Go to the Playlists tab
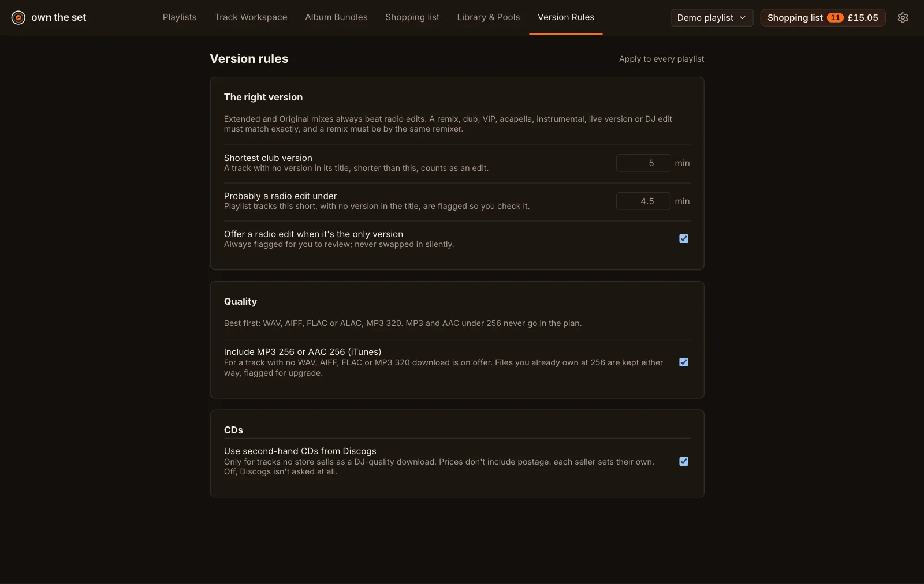 (x=180, y=17)
